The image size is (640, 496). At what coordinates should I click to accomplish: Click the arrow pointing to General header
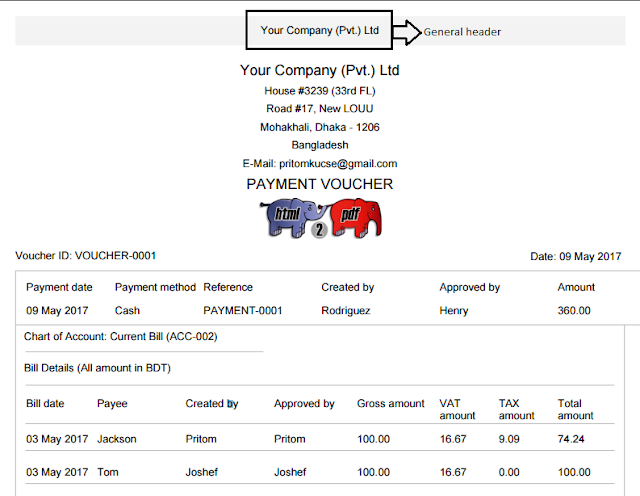[407, 32]
